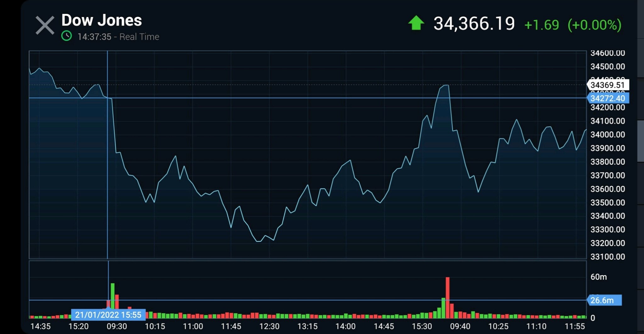Click the 14:00 time axis label
This screenshot has width=644, height=334.
point(345,326)
